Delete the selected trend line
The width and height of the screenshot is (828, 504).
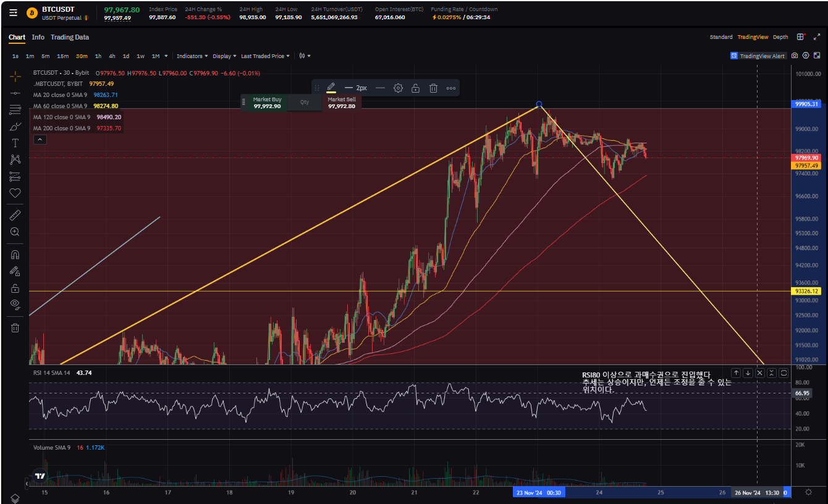(434, 88)
